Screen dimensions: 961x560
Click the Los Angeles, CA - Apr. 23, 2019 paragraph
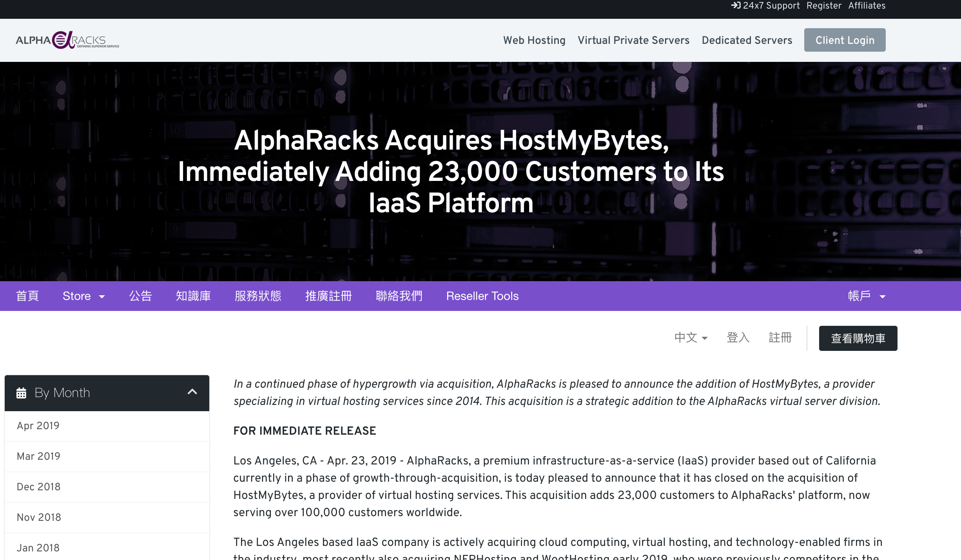pyautogui.click(x=554, y=486)
